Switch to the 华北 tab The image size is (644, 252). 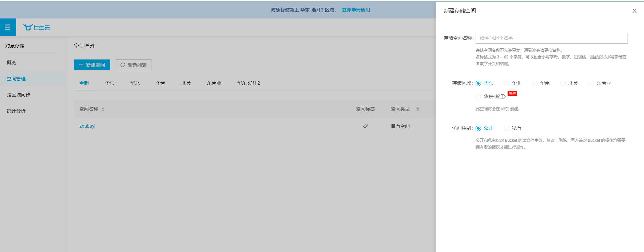coord(135,83)
